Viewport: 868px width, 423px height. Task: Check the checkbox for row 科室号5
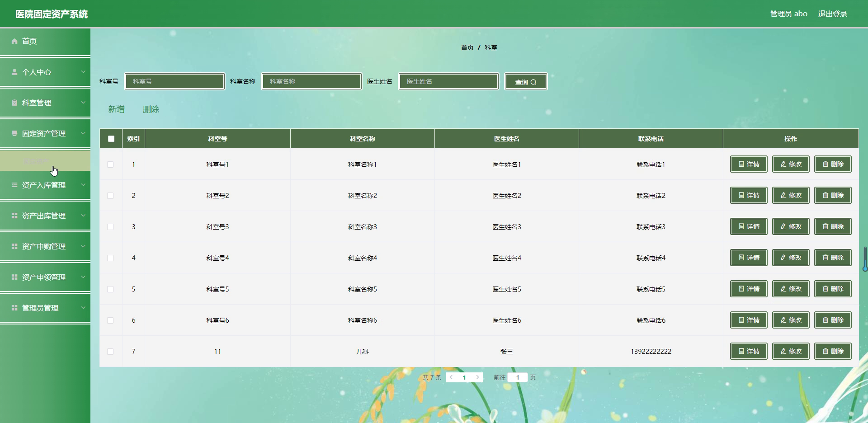110,289
